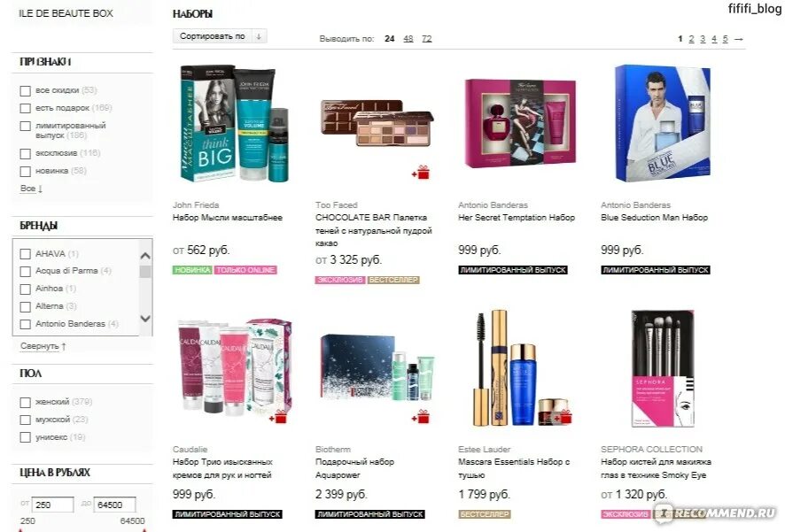Viewport: 785px width, 532px height.
Task: Select the 'мужской' gender checkbox
Action: (x=25, y=420)
